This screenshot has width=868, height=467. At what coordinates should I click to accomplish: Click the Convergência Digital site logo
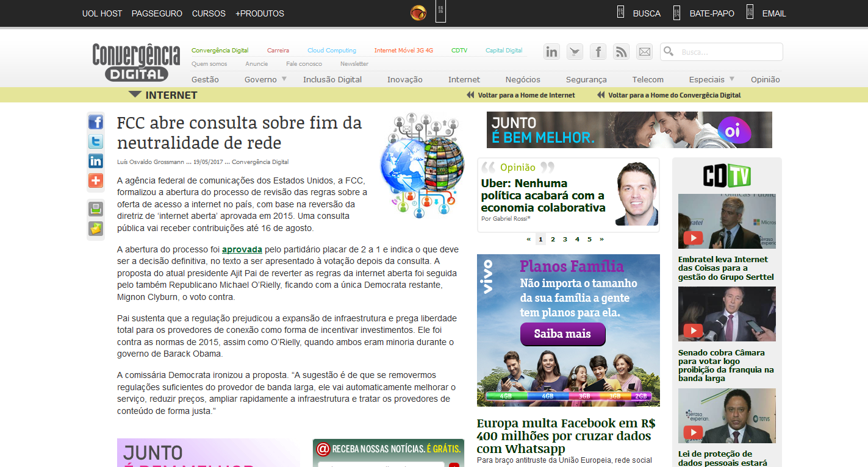pyautogui.click(x=137, y=62)
